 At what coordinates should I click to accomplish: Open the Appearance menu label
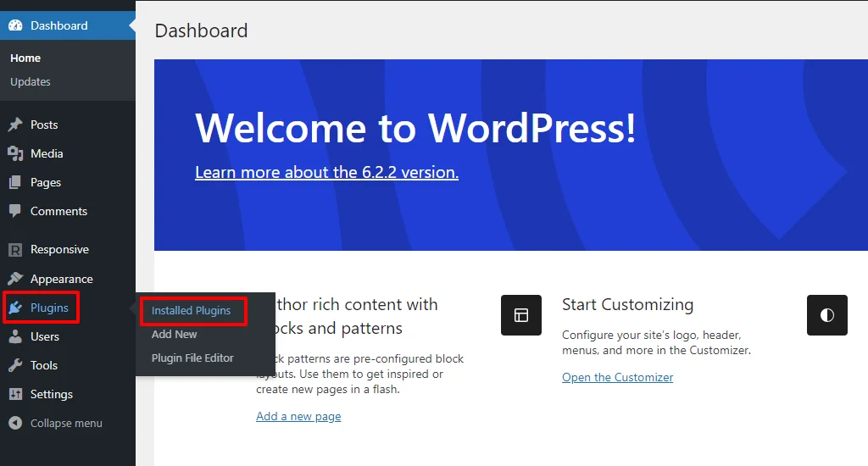[61, 279]
